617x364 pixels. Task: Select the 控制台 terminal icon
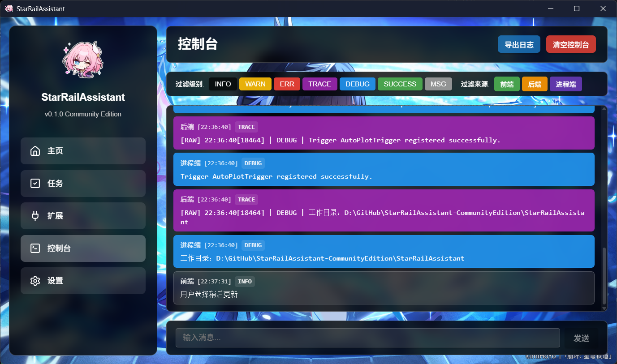coord(35,248)
